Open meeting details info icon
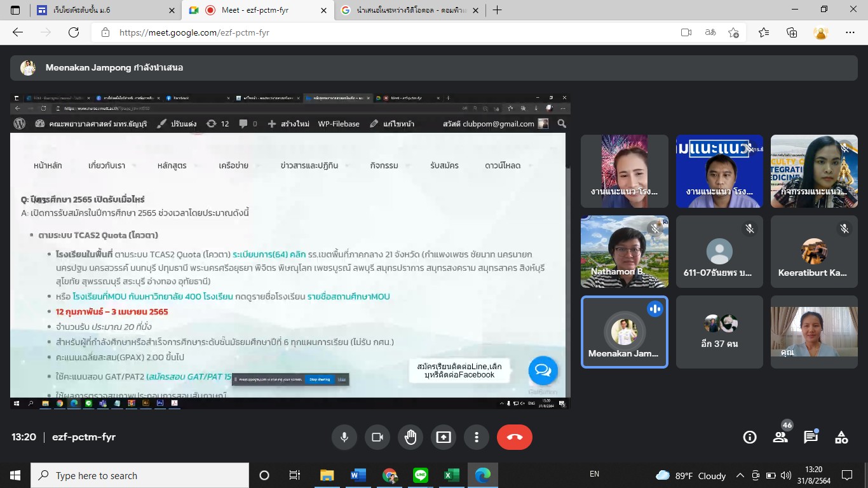The image size is (868, 488). (x=750, y=437)
